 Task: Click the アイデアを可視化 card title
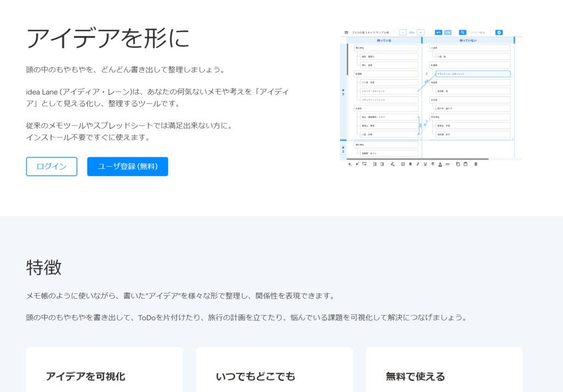tap(85, 376)
